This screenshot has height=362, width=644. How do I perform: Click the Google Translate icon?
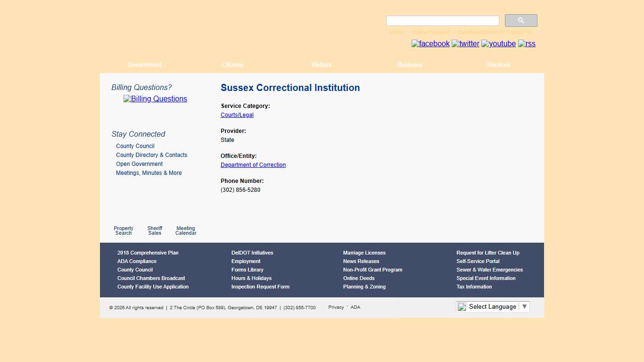(x=461, y=306)
